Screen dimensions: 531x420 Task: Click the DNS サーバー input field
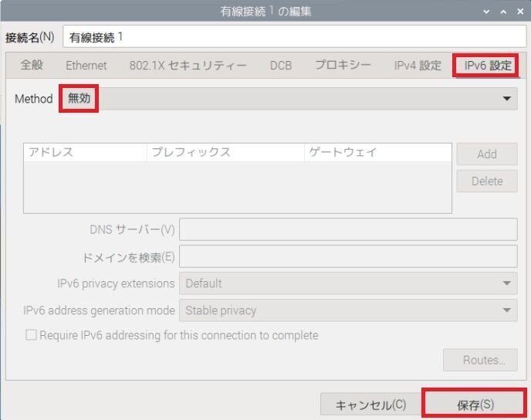[348, 229]
